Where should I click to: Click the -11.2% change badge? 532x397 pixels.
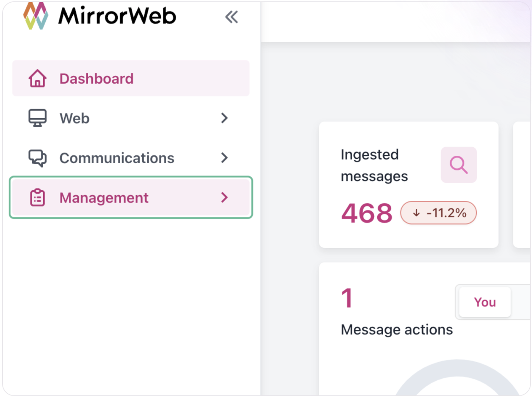[x=439, y=213]
